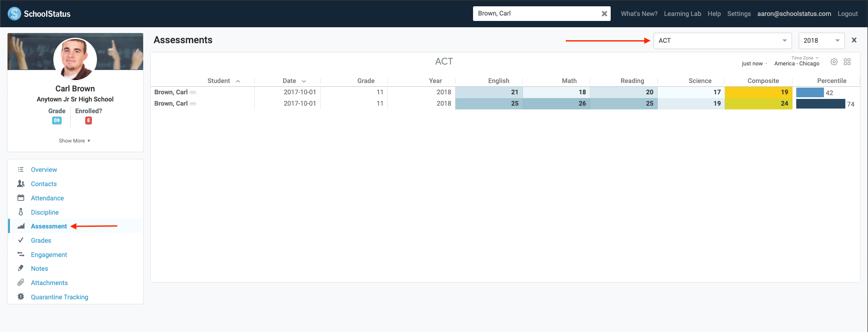Click the SchoolStatus logo icon
The image size is (868, 332).
(x=14, y=14)
